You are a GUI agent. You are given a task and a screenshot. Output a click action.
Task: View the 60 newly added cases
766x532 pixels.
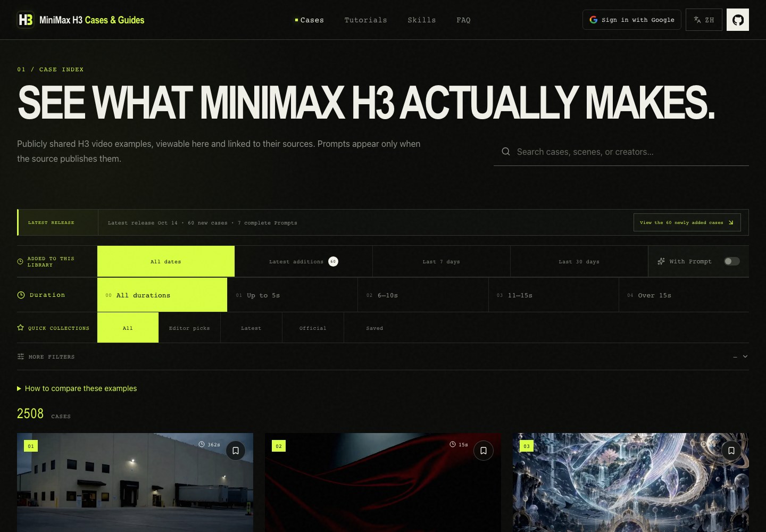[687, 222]
